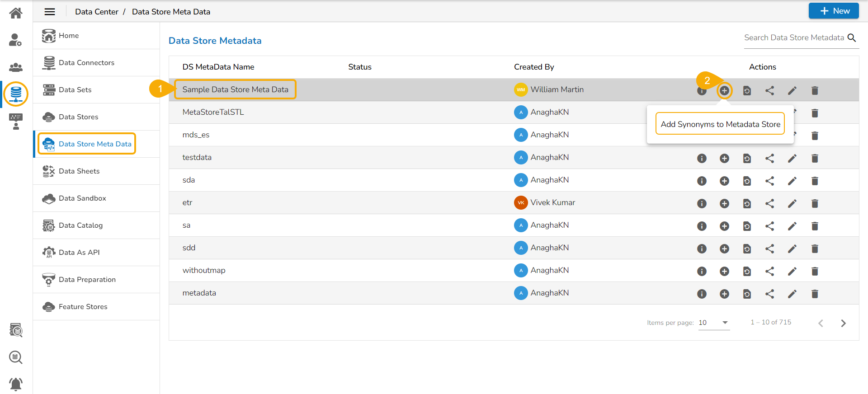Share the testdata metadata store

[769, 159]
